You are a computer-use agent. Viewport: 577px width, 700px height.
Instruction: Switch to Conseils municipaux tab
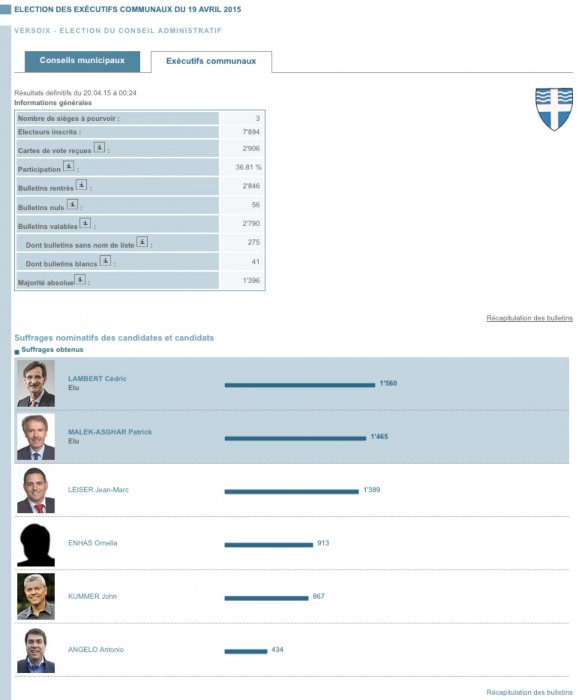coord(82,61)
